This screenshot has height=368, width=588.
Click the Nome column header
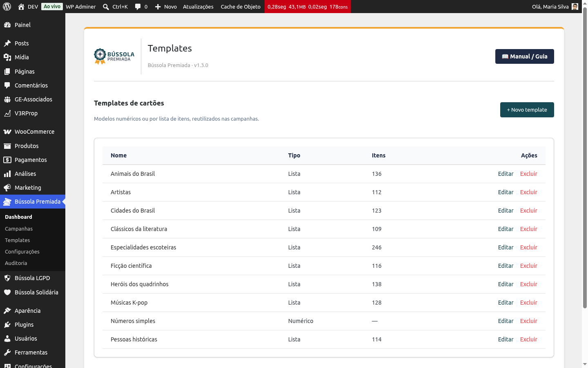coord(119,155)
